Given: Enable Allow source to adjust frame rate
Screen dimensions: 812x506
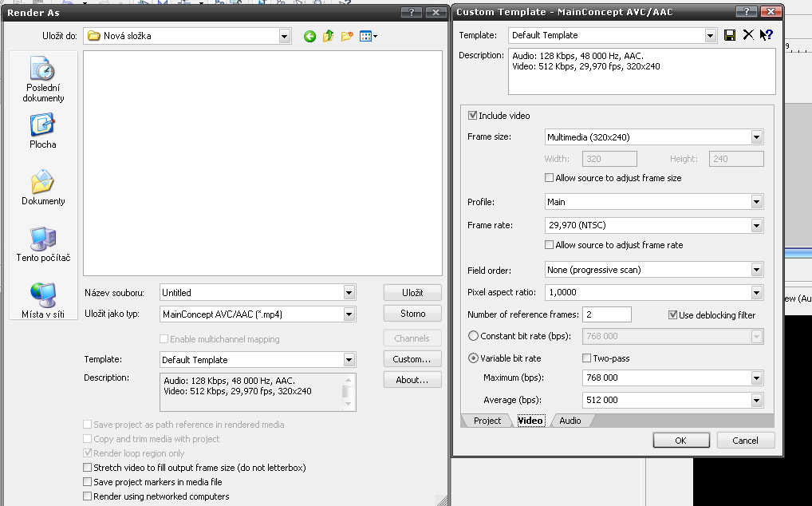Looking at the screenshot, I should (550, 245).
